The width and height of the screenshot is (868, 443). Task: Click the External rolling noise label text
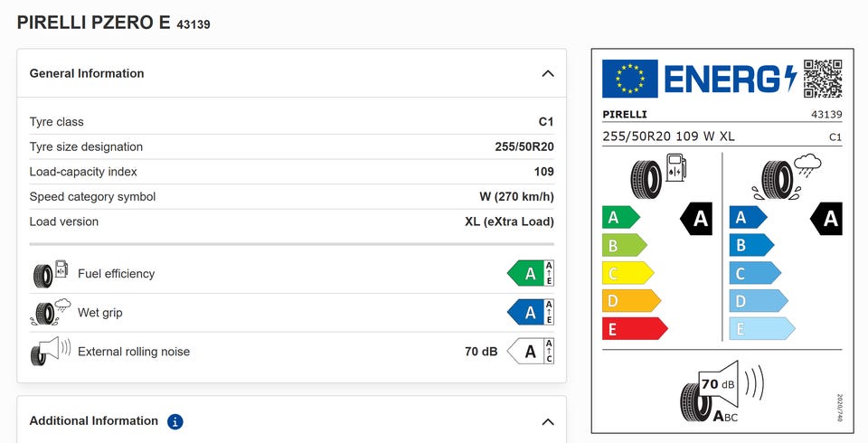[134, 352]
